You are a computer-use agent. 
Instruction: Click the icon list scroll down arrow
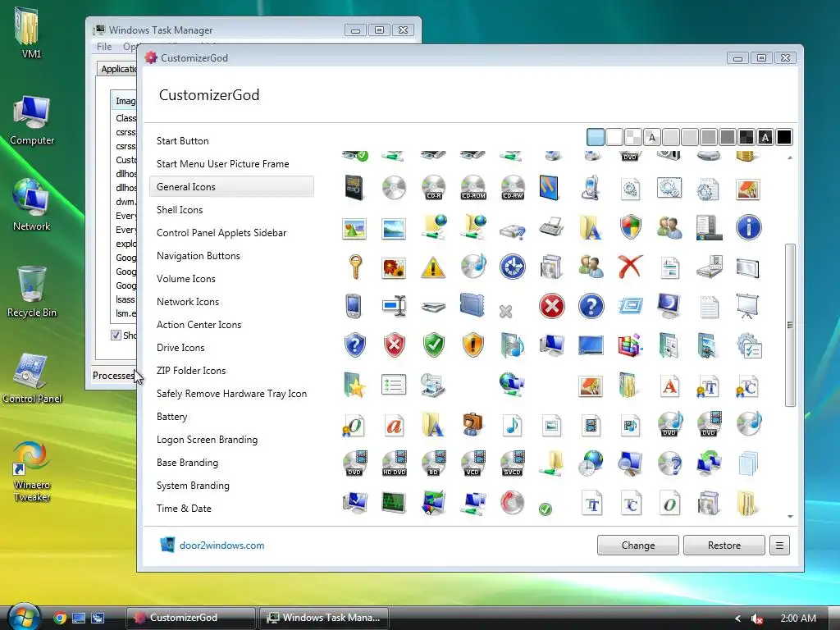point(790,517)
